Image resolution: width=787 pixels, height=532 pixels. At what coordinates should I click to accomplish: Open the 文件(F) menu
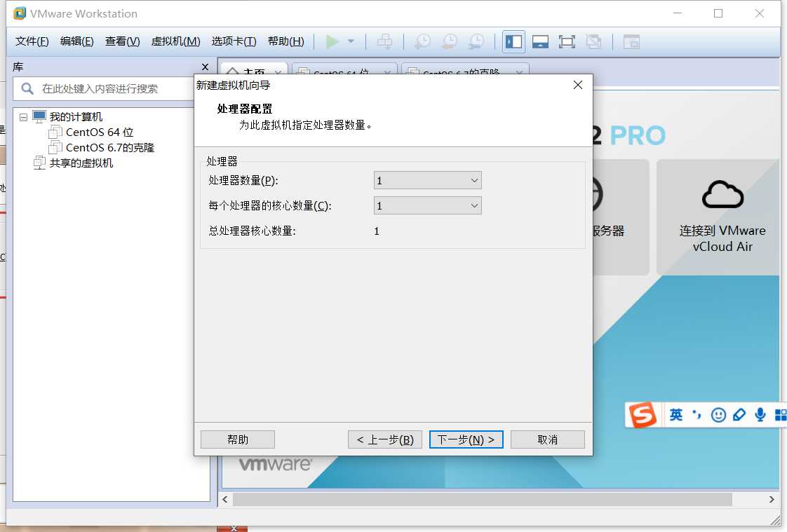32,41
